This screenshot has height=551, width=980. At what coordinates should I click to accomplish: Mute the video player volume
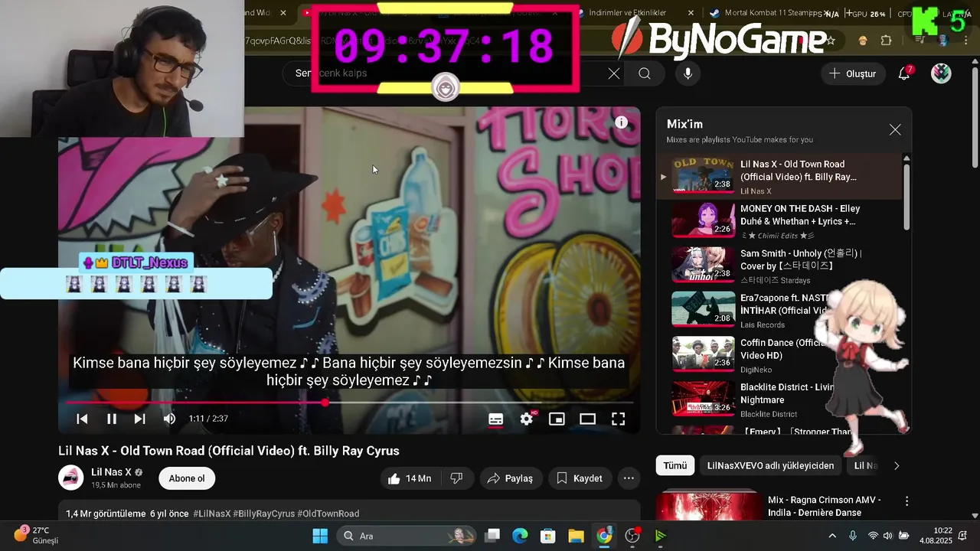click(169, 419)
